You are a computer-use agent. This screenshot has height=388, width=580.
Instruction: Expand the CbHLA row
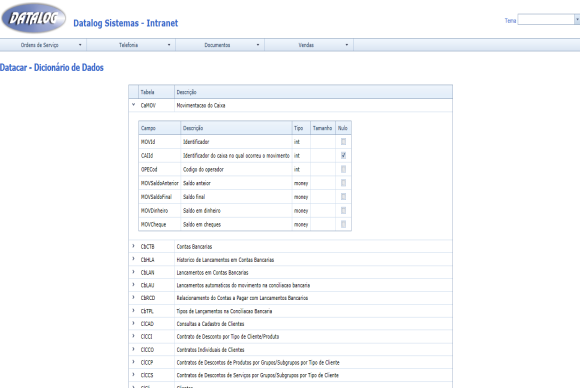pyautogui.click(x=134, y=259)
